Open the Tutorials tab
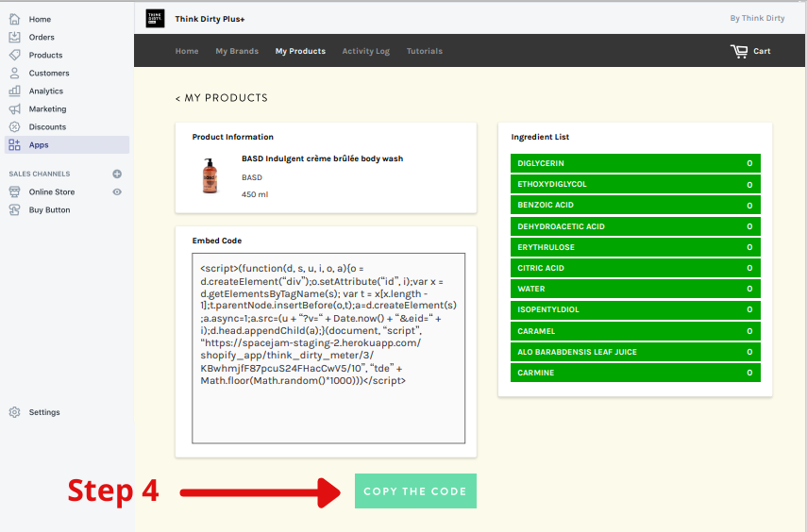 [425, 51]
